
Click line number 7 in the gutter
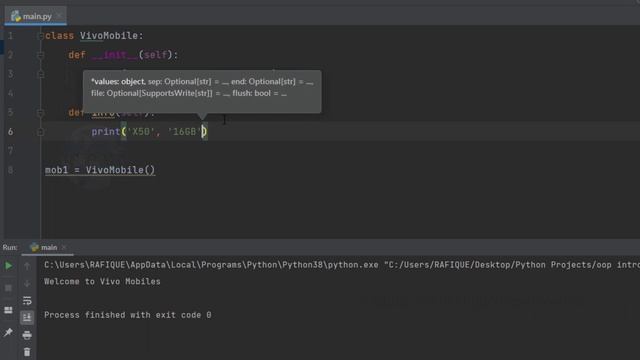[11, 151]
